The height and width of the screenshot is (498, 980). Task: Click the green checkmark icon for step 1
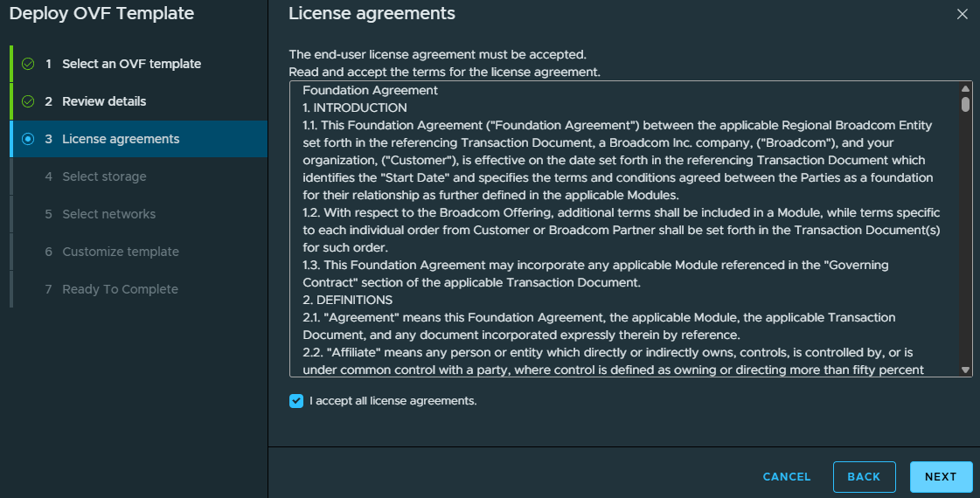pyautogui.click(x=28, y=64)
